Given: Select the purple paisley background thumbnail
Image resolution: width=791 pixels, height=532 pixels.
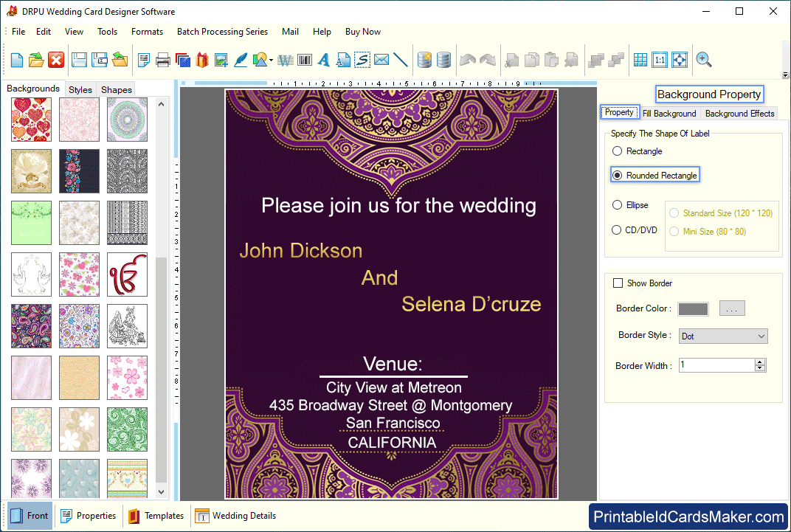Looking at the screenshot, I should (31, 326).
